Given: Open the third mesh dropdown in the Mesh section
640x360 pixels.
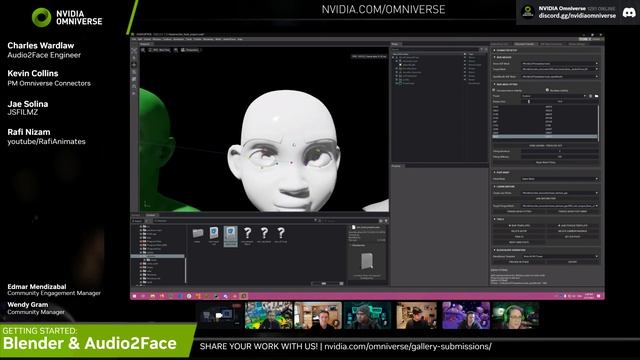Looking at the screenshot, I should (x=560, y=76).
